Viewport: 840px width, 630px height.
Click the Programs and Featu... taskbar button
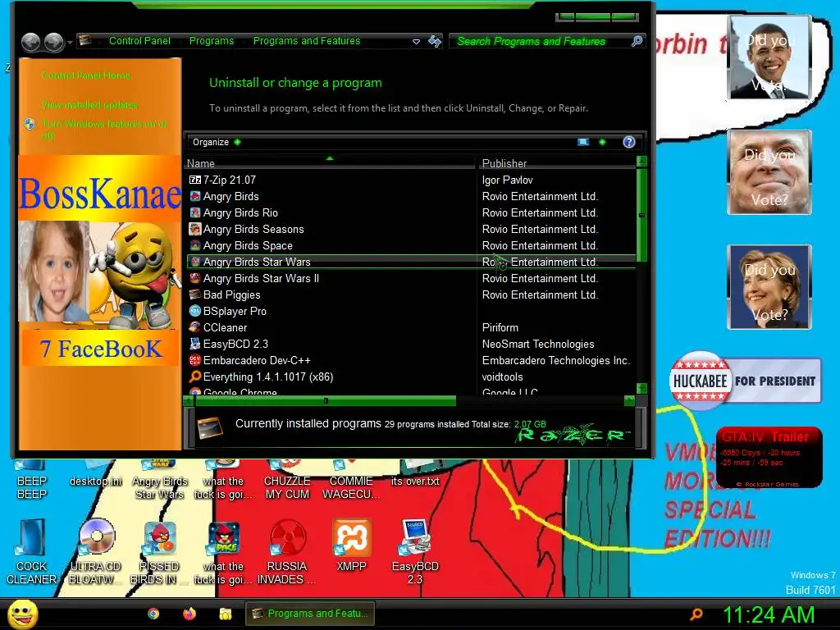(309, 614)
